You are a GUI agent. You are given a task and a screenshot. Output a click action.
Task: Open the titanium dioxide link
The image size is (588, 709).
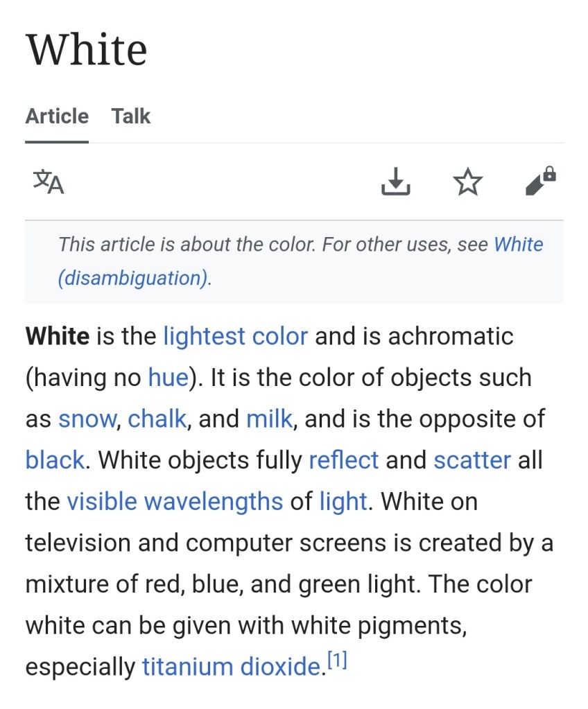230,667
